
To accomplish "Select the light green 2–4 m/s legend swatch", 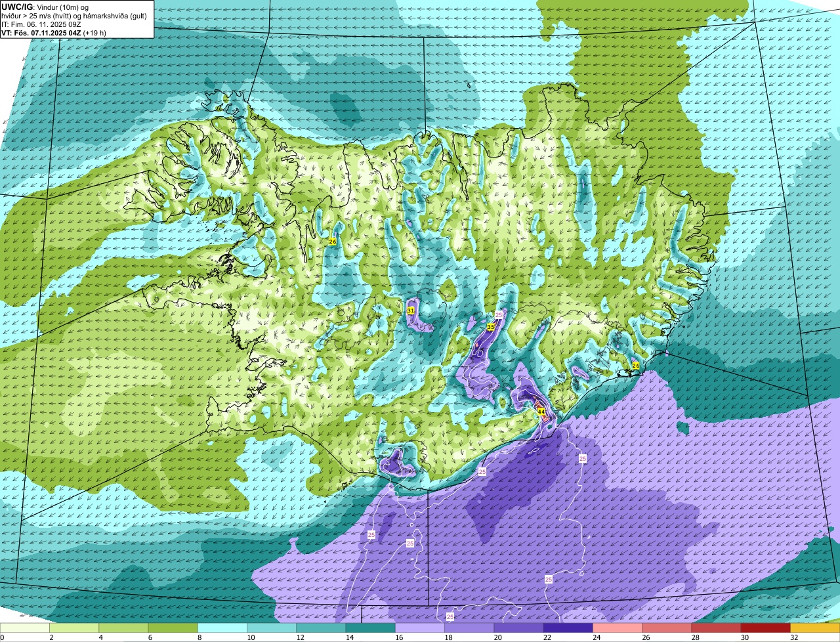I will 74,628.
